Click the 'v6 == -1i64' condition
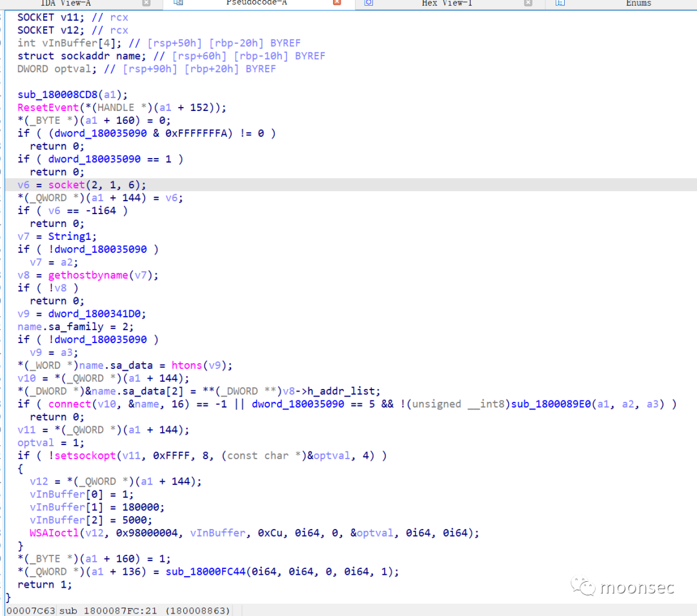697x616 pixels. [x=82, y=210]
